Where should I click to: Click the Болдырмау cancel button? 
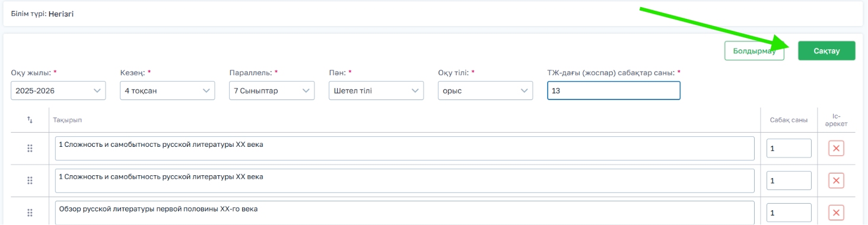[754, 51]
